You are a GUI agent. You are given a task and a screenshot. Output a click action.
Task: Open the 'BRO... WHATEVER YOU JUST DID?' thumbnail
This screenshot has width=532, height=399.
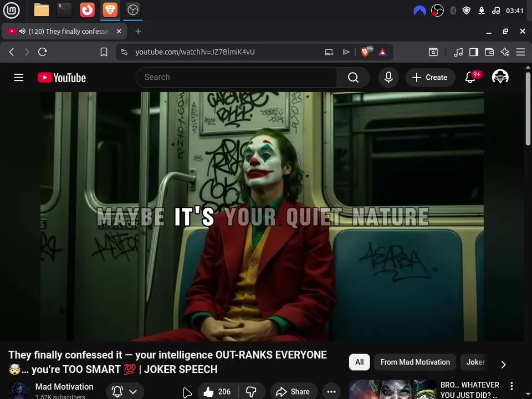(x=392, y=390)
